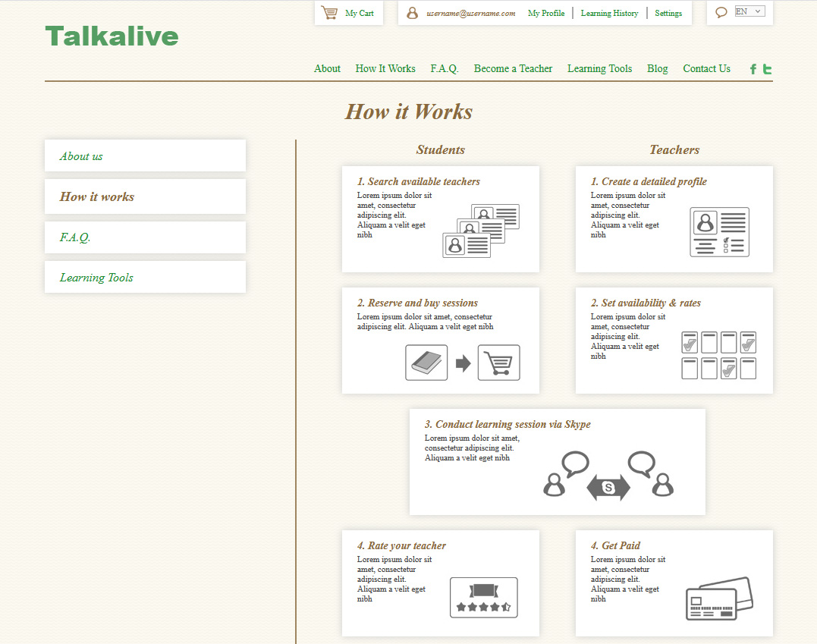Image resolution: width=817 pixels, height=644 pixels.
Task: Open the Facebook icon link
Action: pyautogui.click(x=753, y=69)
